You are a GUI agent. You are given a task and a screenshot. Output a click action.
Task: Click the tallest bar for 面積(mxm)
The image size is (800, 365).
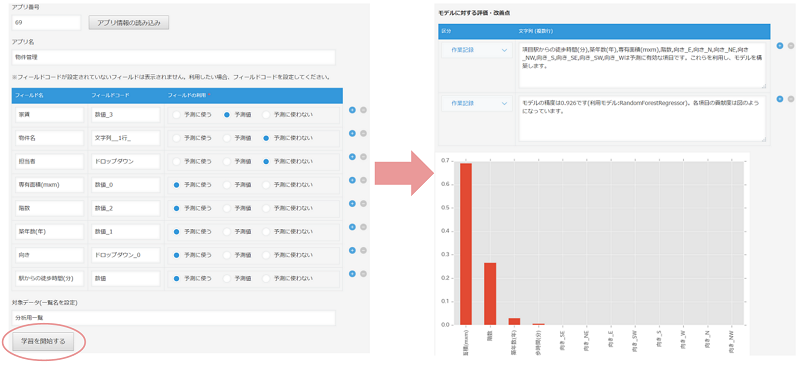tap(466, 244)
